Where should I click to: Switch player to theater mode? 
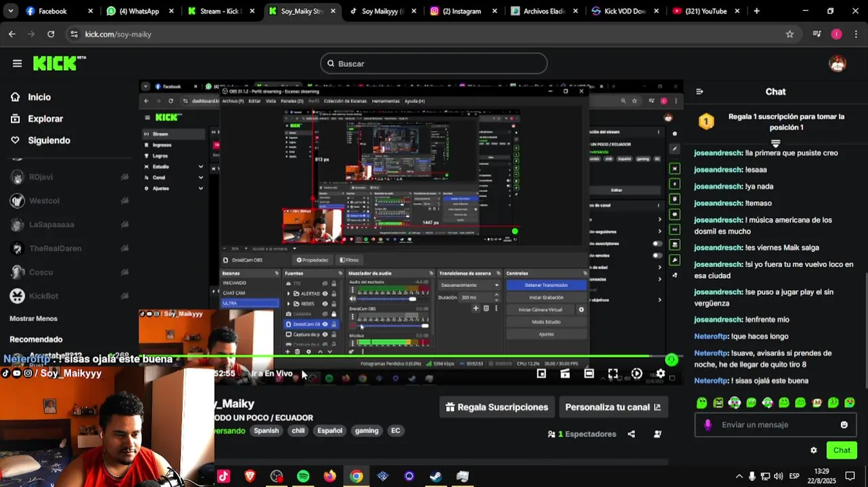589,373
